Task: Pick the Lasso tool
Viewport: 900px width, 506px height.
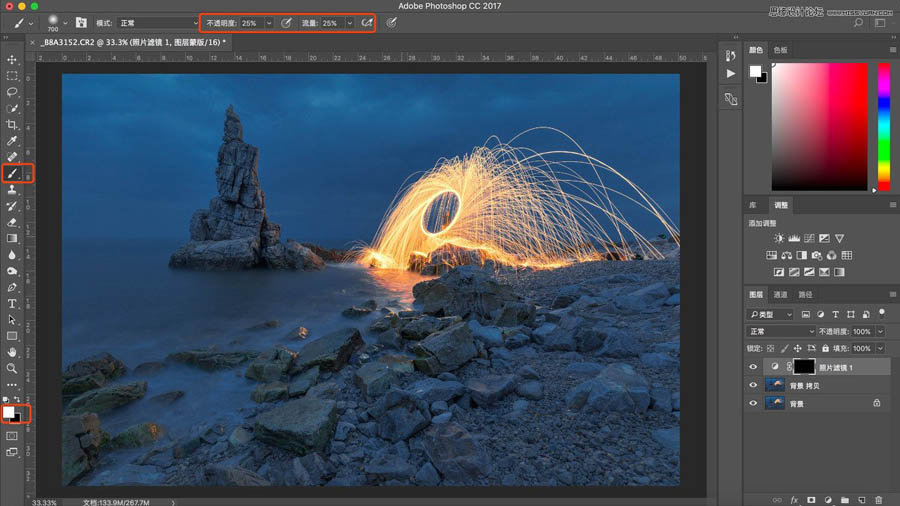Action: pyautogui.click(x=12, y=92)
